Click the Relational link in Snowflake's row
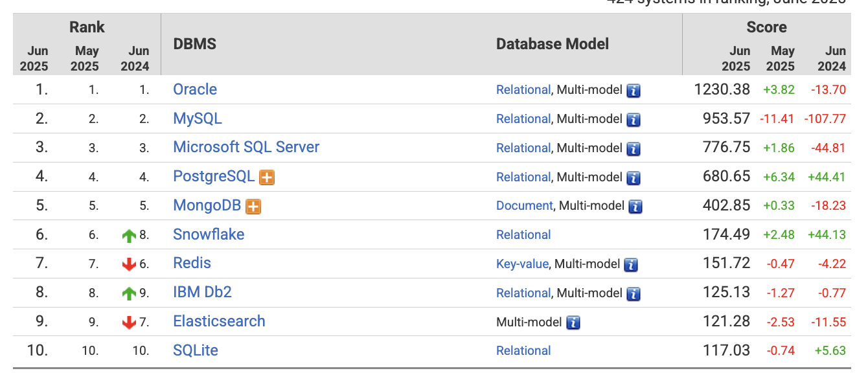Screen dimensions: 868x373 click(x=523, y=235)
